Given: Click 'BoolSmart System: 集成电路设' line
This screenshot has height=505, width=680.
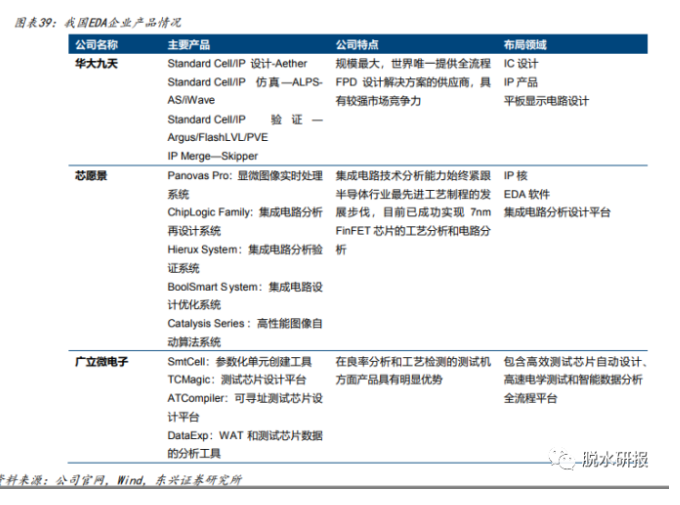Looking at the screenshot, I should [x=245, y=287].
